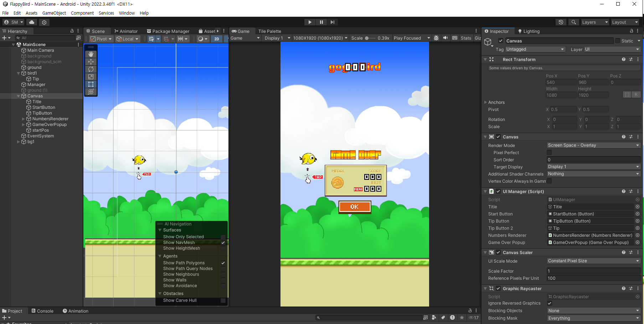This screenshot has height=324, width=644.
Task: Lock the Inspector panel
Action: [632, 31]
